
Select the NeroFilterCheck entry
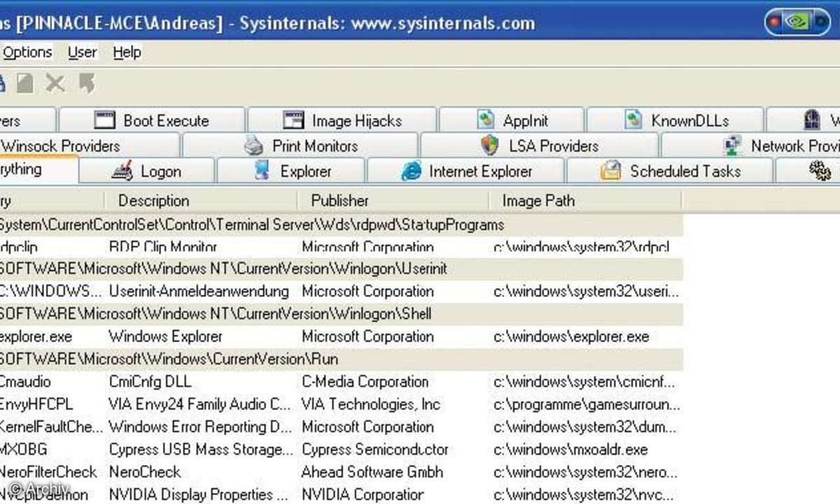click(x=48, y=472)
